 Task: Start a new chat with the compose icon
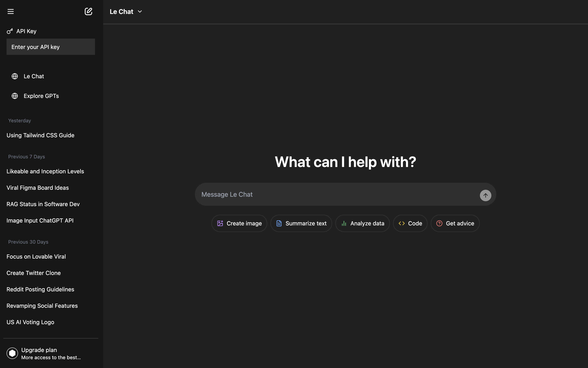[x=88, y=11]
